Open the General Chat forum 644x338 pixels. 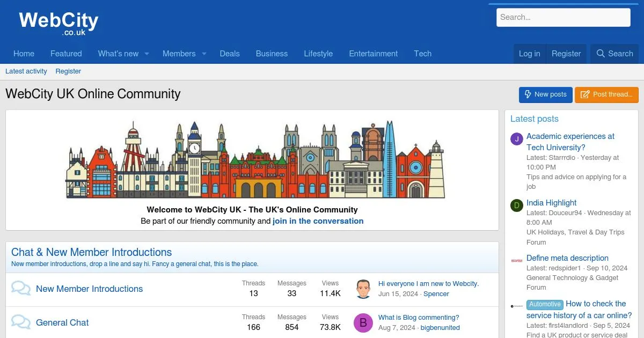[62, 322]
